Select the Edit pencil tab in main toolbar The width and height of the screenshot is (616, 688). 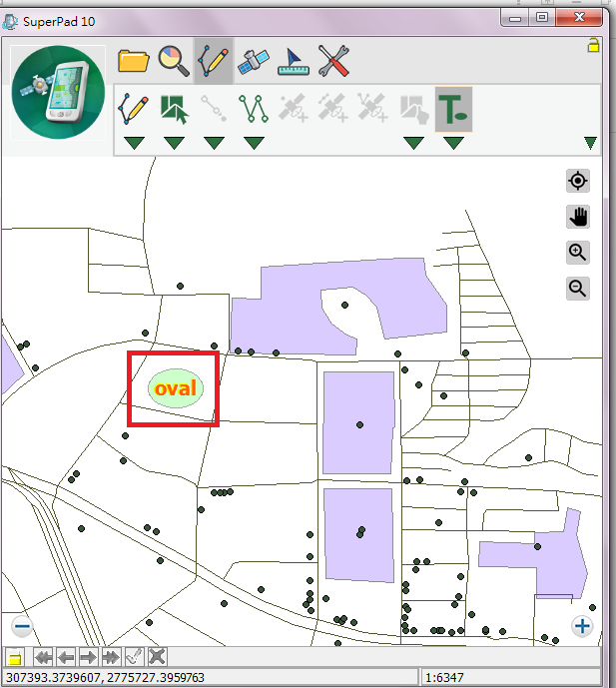214,61
